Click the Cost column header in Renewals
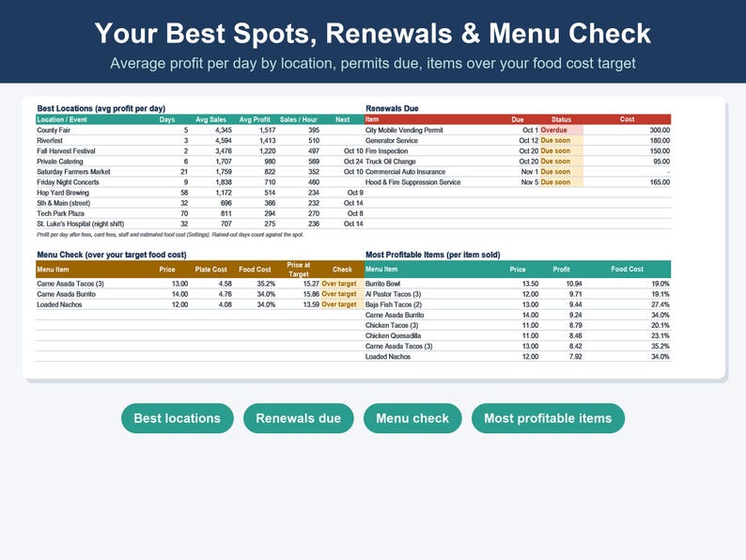Image resolution: width=746 pixels, height=560 pixels. [x=627, y=119]
